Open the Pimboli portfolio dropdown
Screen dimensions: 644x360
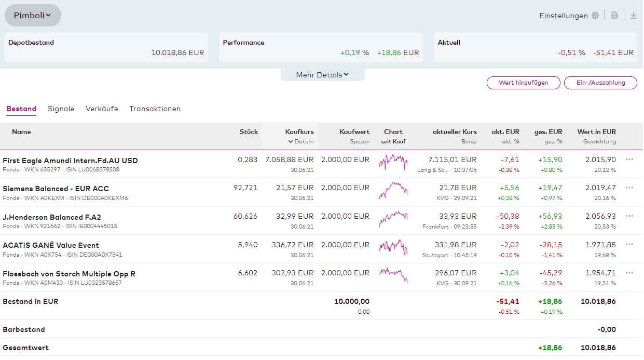33,16
